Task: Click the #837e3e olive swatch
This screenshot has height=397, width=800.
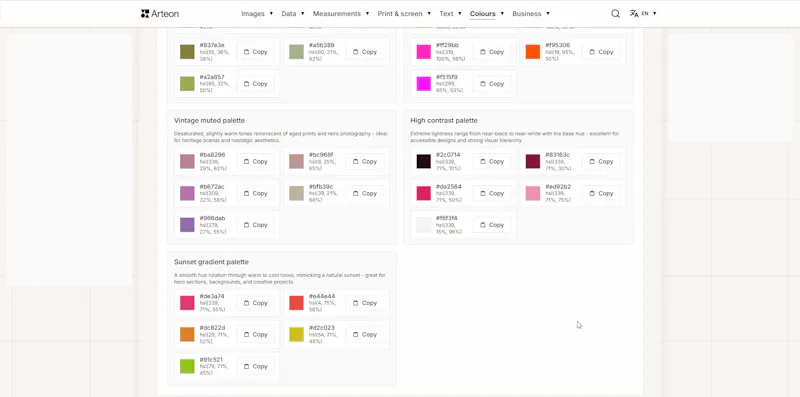Action: tap(187, 52)
